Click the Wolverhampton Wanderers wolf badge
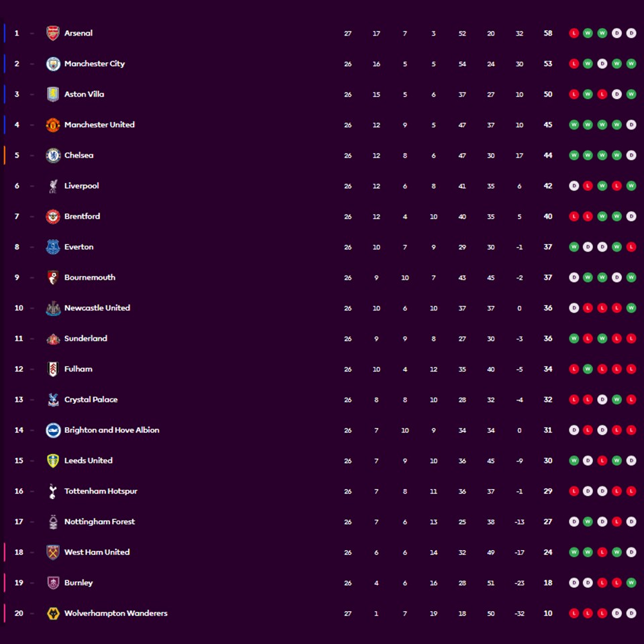Image resolution: width=644 pixels, height=644 pixels. coord(53,613)
